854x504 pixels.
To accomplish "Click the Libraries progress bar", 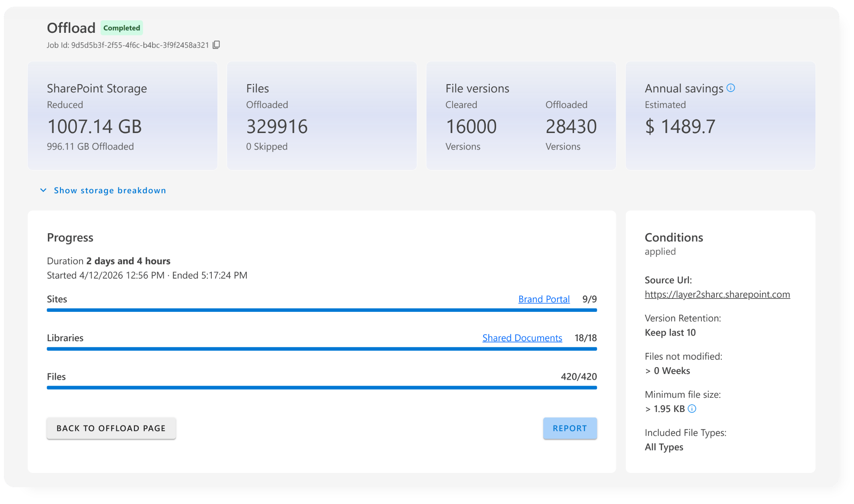I will click(322, 349).
